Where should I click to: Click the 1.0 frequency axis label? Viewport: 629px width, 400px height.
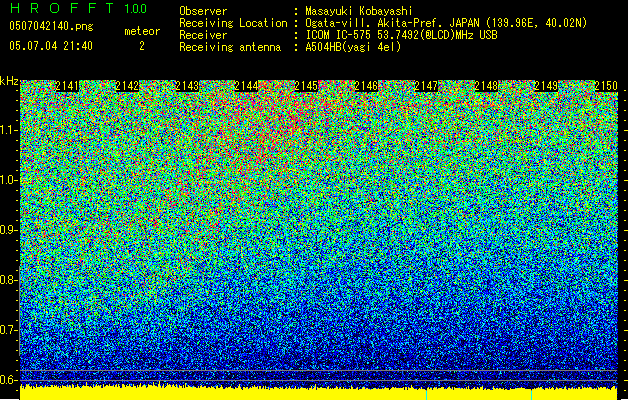pos(9,180)
